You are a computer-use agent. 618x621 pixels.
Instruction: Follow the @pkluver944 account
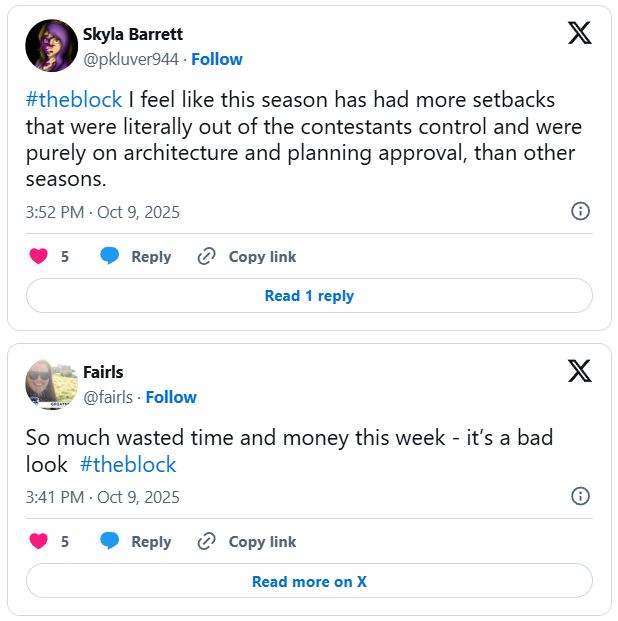pos(217,59)
